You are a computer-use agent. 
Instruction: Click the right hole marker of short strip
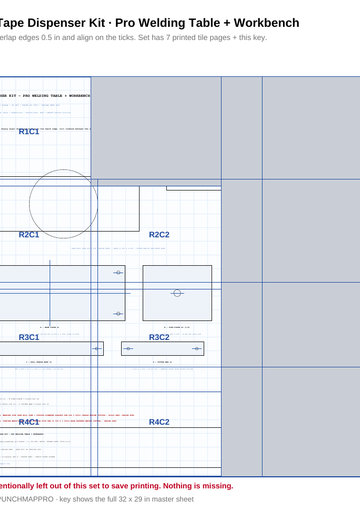[197, 349]
